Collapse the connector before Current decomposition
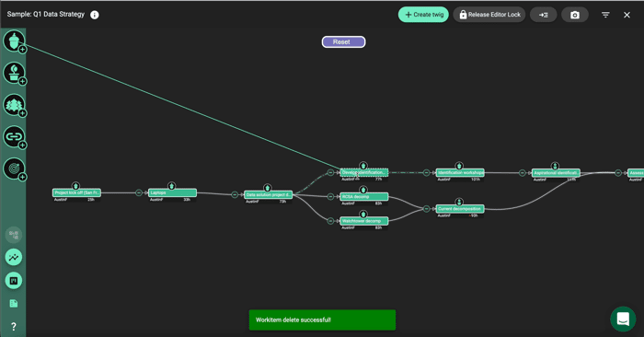This screenshot has height=337, width=644. pos(426,209)
